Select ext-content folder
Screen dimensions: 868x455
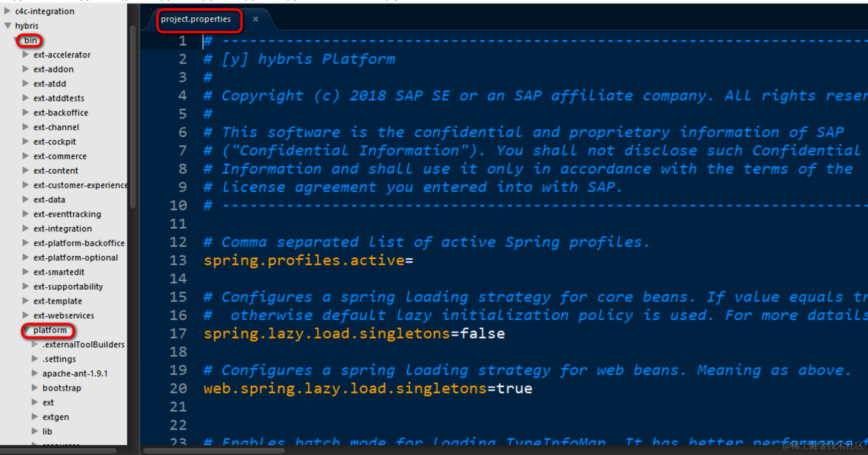(x=55, y=170)
